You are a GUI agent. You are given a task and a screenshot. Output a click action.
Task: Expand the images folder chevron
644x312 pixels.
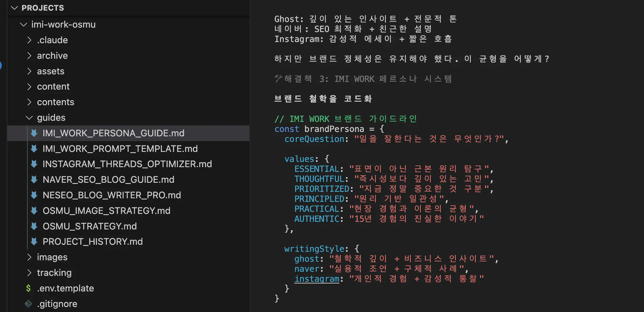(29, 257)
